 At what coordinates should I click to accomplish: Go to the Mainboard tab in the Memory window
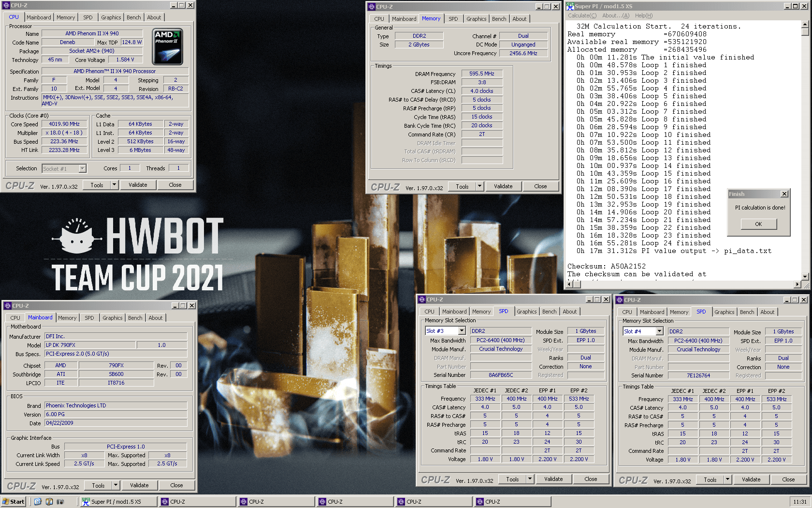(404, 19)
